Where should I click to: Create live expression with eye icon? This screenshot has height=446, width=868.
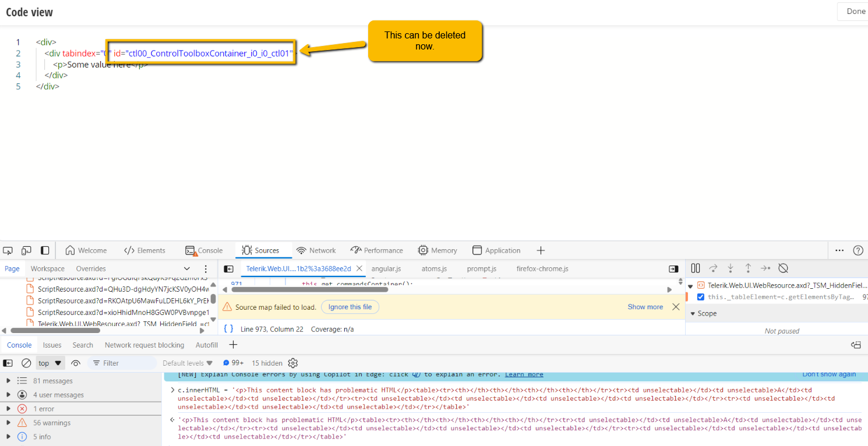(x=76, y=363)
